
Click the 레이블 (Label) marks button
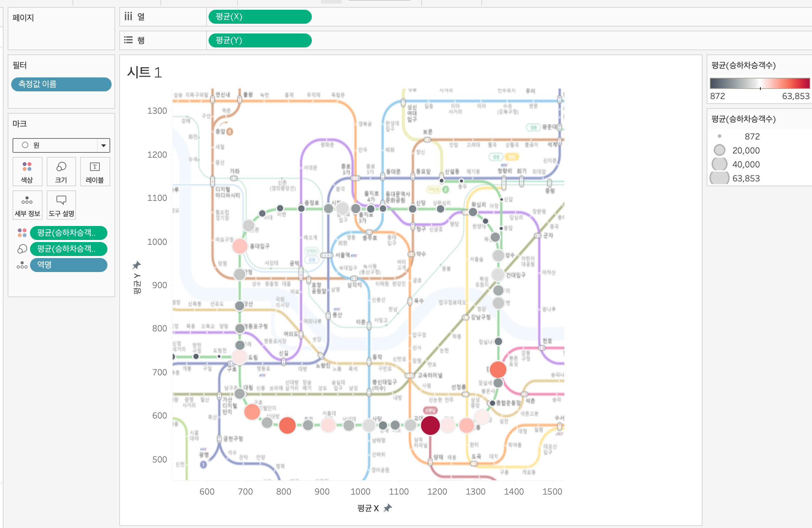tap(95, 172)
